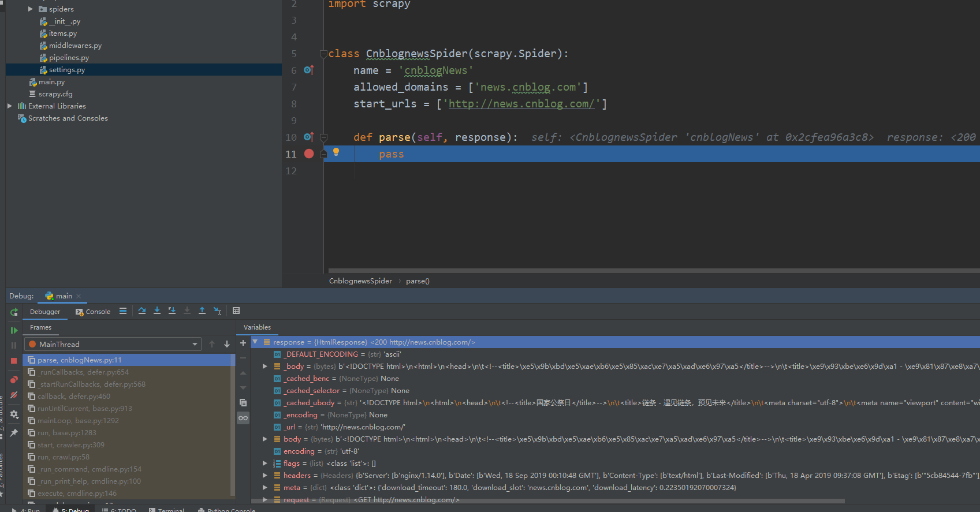This screenshot has height=512, width=980.
Task: Select frame _runCallbacks, defer.py:654
Action: click(127, 372)
